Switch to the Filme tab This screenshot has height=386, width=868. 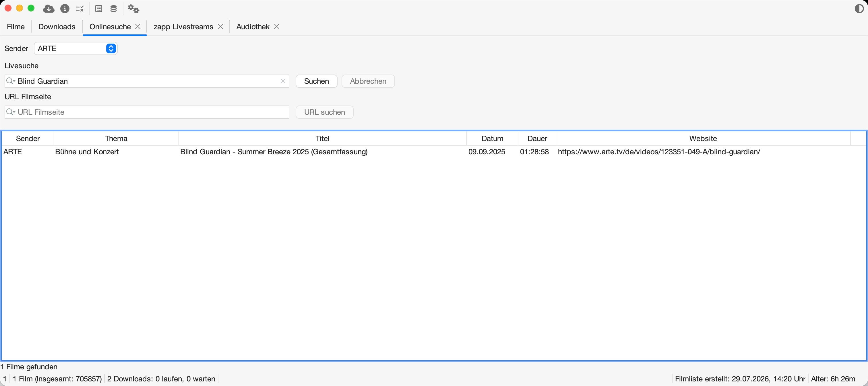coord(16,27)
